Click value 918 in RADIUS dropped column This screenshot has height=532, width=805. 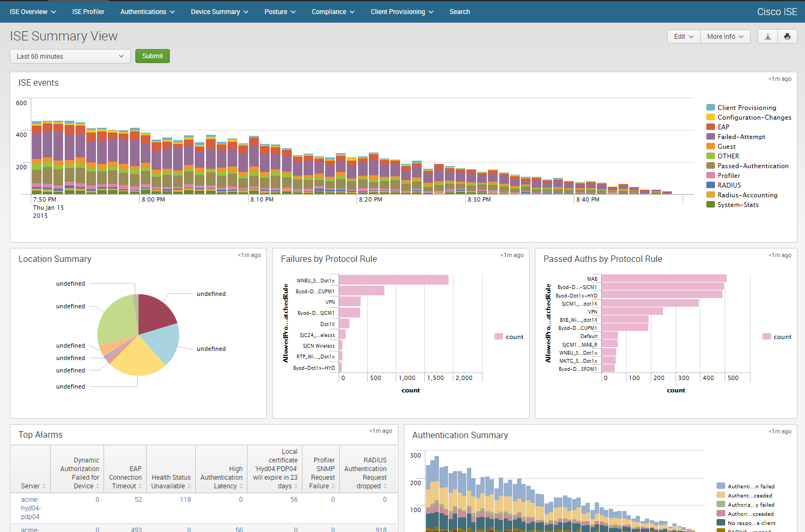(x=381, y=530)
